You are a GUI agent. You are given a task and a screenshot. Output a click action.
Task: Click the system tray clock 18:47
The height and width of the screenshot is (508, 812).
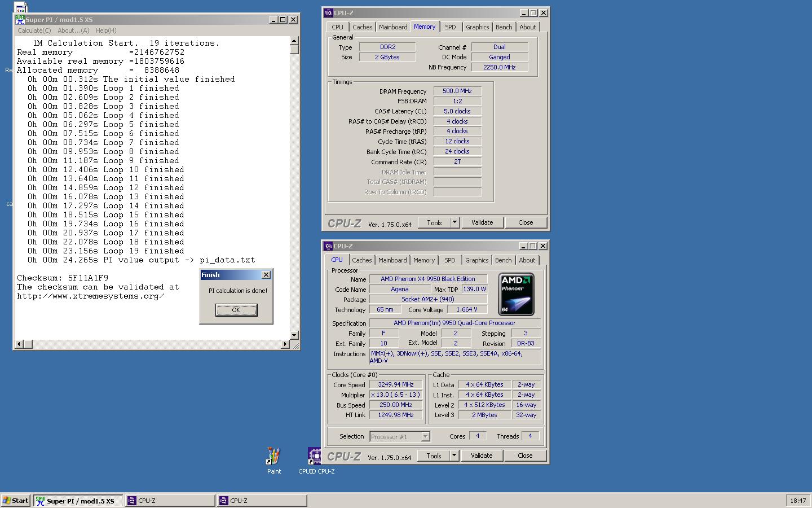click(x=798, y=501)
